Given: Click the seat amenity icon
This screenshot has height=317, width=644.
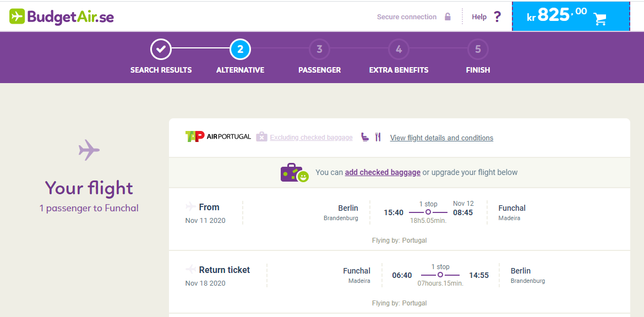Looking at the screenshot, I should click(365, 137).
